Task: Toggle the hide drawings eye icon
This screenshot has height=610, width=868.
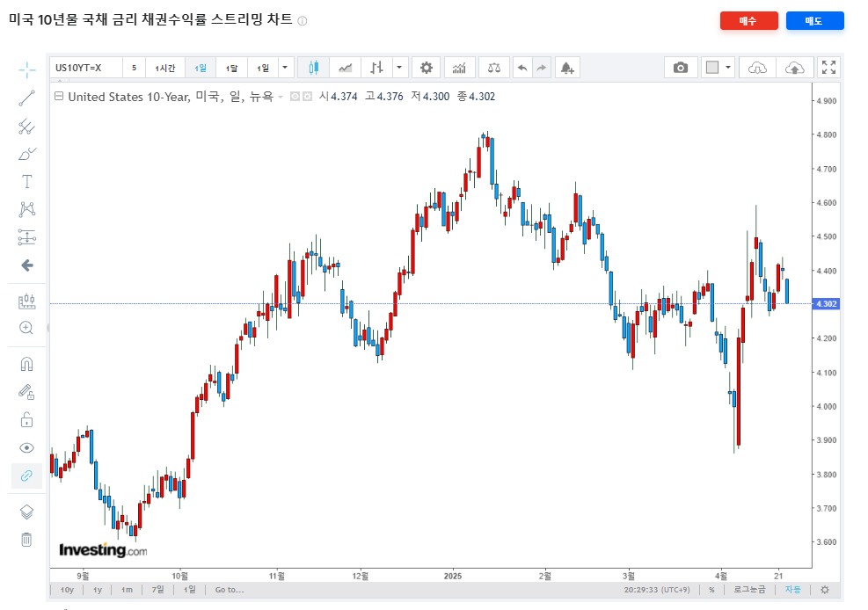Action: tap(26, 447)
